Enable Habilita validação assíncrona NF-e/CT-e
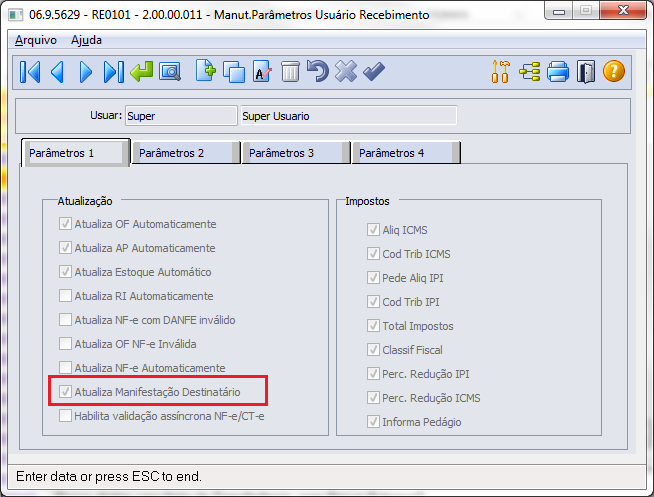This screenshot has width=654, height=497. pos(65,416)
